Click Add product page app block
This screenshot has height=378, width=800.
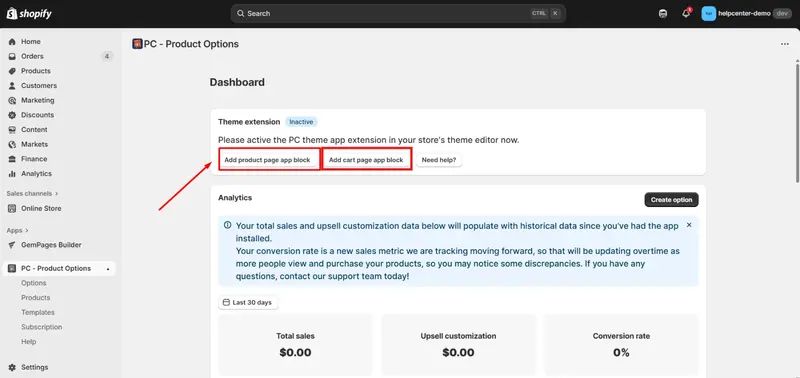267,160
